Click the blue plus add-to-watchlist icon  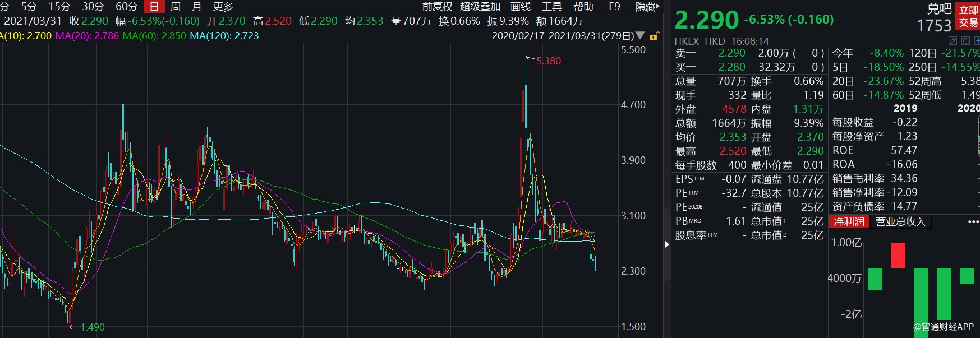tap(977, 41)
